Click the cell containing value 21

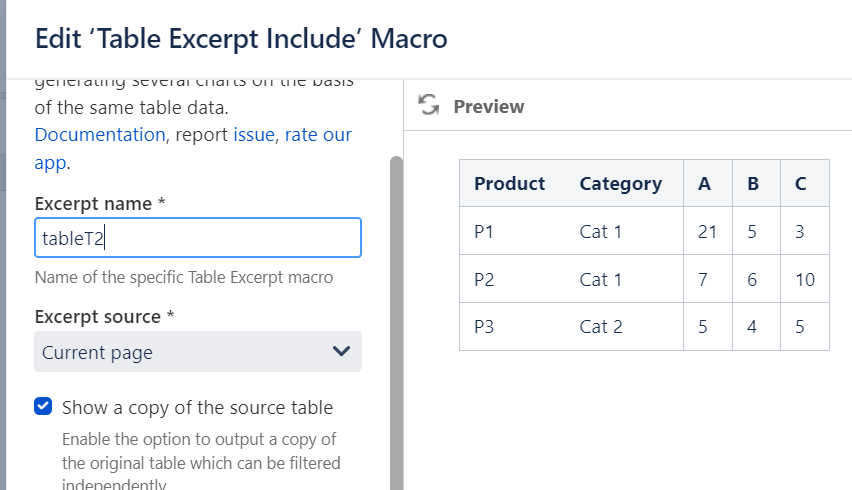tap(707, 232)
